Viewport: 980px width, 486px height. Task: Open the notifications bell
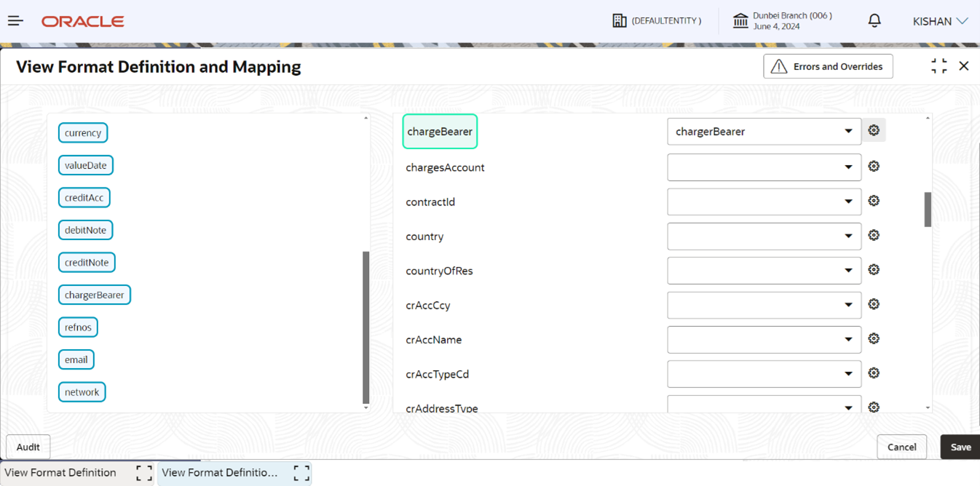tap(874, 20)
